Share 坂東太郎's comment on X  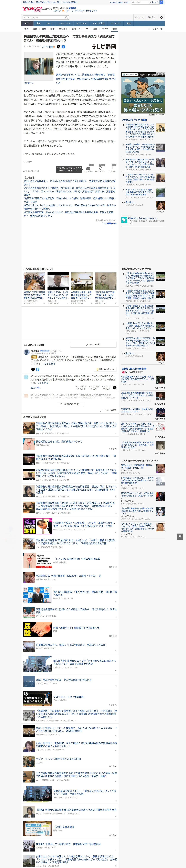[33, 369]
